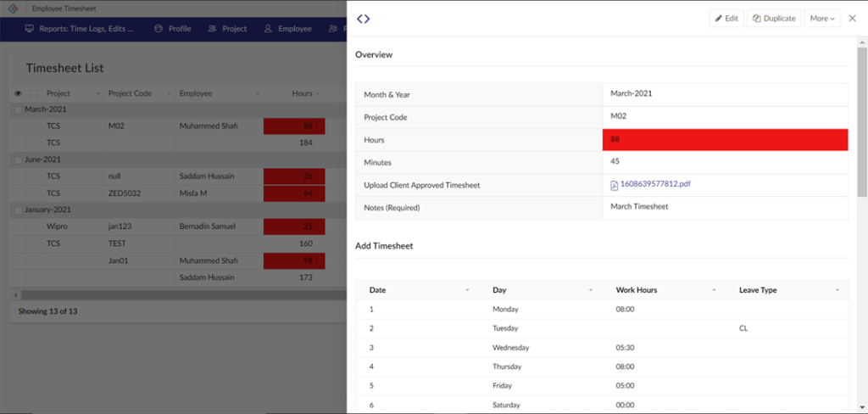Tick the select-all checkbox in list header
This screenshot has width=868, height=414.
pyautogui.click(x=34, y=93)
